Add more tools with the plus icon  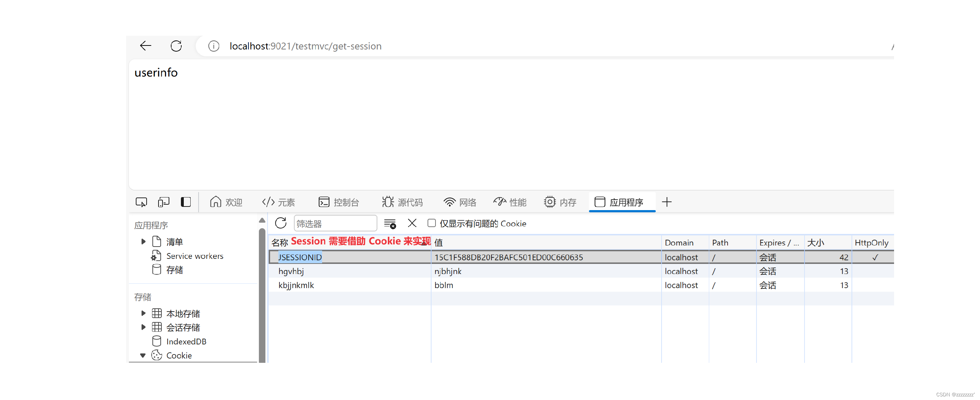pyautogui.click(x=667, y=202)
